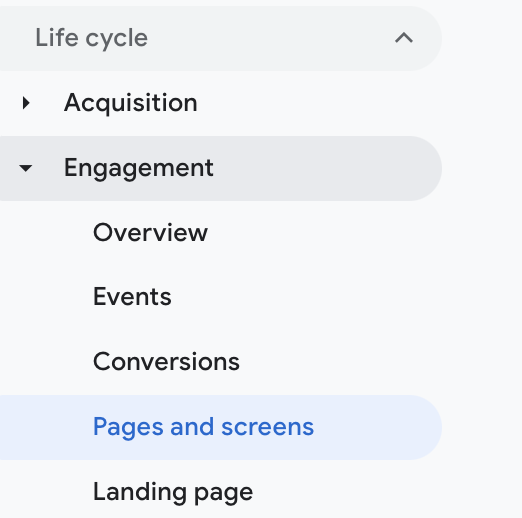
Task: Select the Pages and screens report
Action: point(203,427)
